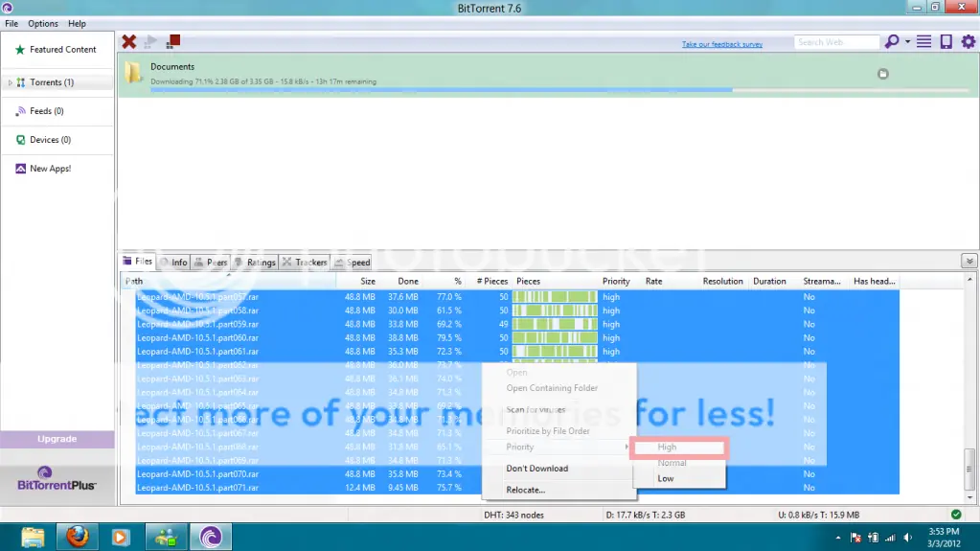Collapse the detail pane with chevron button
The image size is (980, 551).
click(969, 262)
